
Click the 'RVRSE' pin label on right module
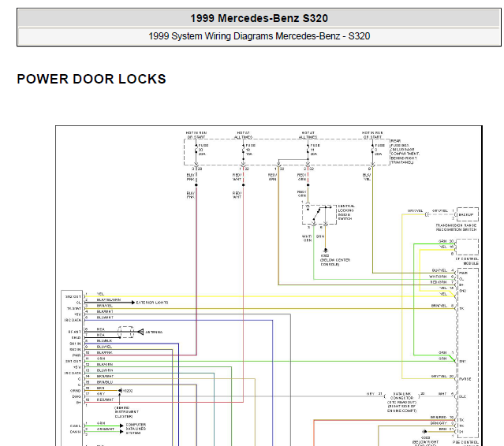coord(465,379)
